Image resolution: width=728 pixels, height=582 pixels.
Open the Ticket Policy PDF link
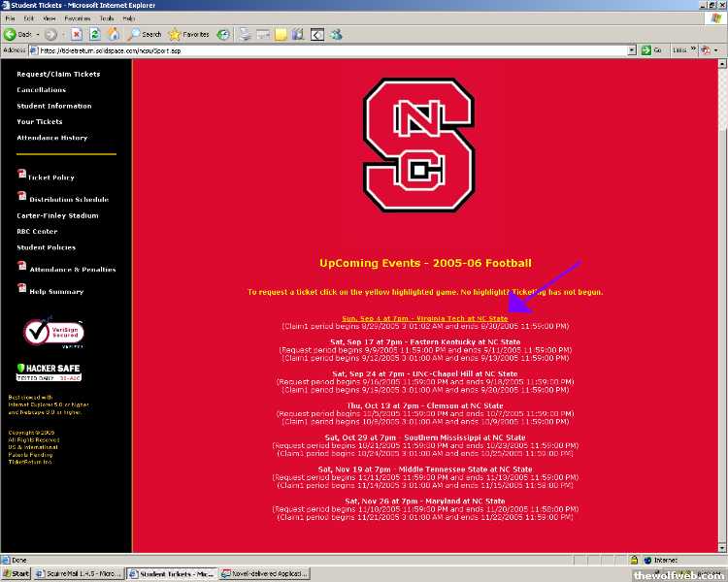50,178
